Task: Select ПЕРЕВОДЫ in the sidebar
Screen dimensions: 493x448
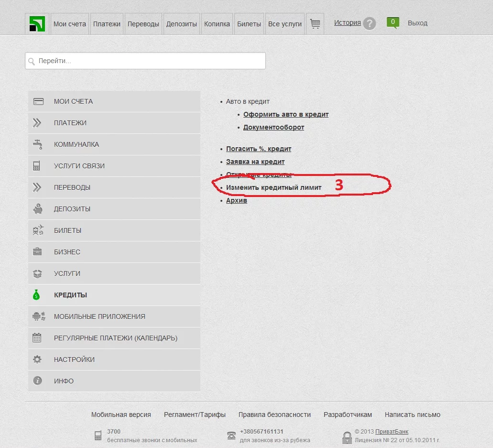Action: point(114,187)
